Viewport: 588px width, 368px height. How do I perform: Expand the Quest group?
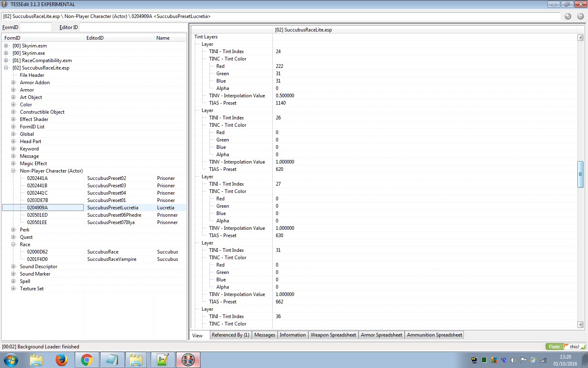pyautogui.click(x=13, y=237)
